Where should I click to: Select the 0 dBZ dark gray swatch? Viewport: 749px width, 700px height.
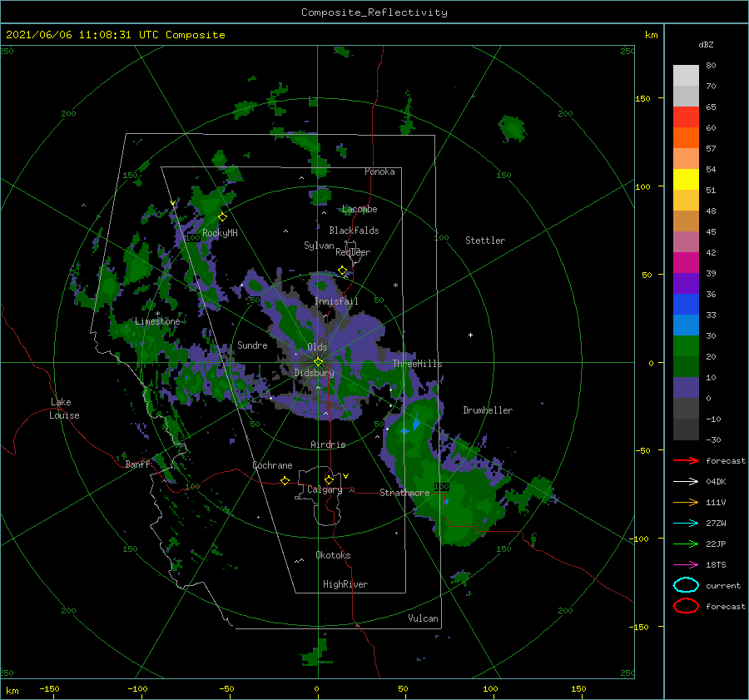point(686,408)
